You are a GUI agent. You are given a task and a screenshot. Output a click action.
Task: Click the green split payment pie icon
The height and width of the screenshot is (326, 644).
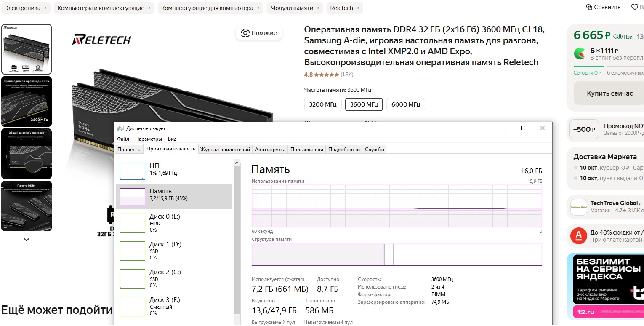click(580, 53)
